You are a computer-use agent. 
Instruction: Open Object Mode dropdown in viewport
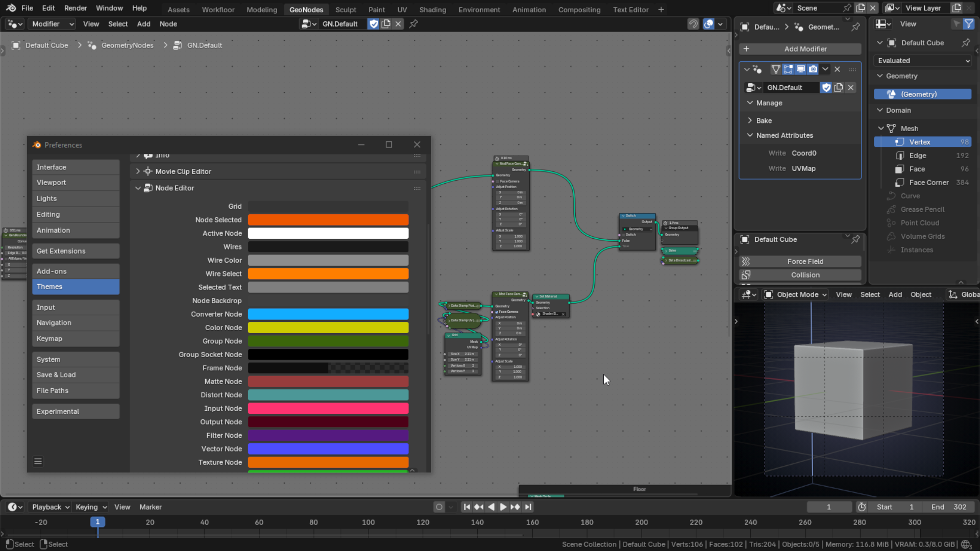[796, 295]
